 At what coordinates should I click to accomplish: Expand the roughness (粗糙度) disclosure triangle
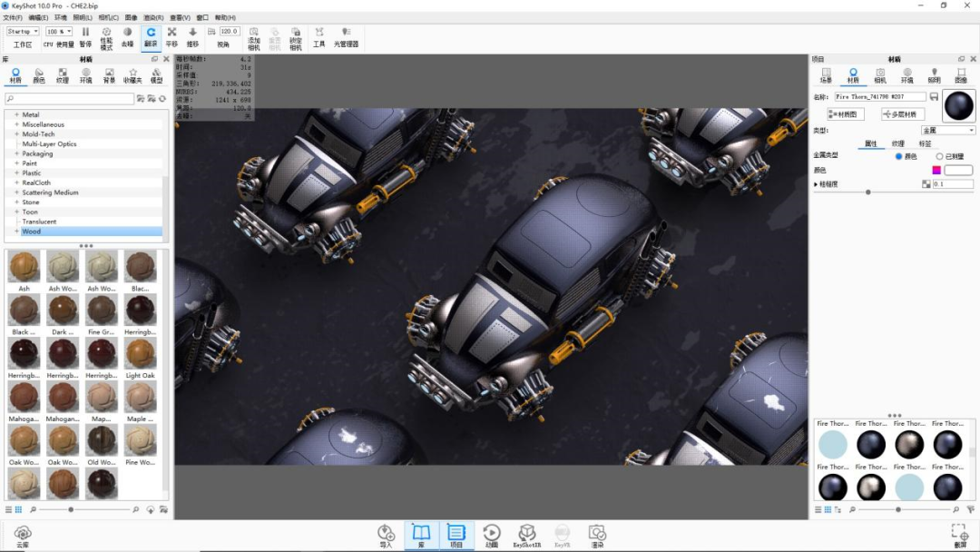[816, 184]
